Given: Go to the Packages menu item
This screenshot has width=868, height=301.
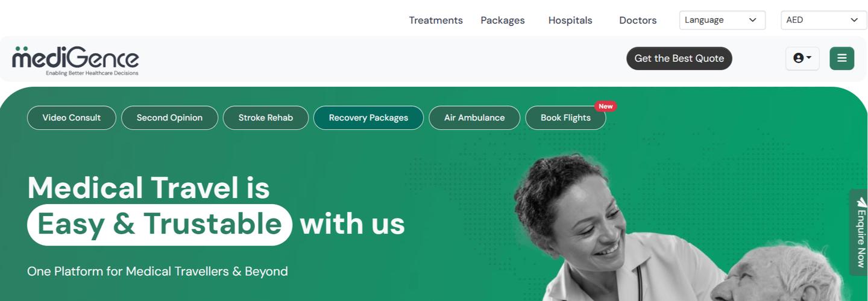Looking at the screenshot, I should point(503,20).
